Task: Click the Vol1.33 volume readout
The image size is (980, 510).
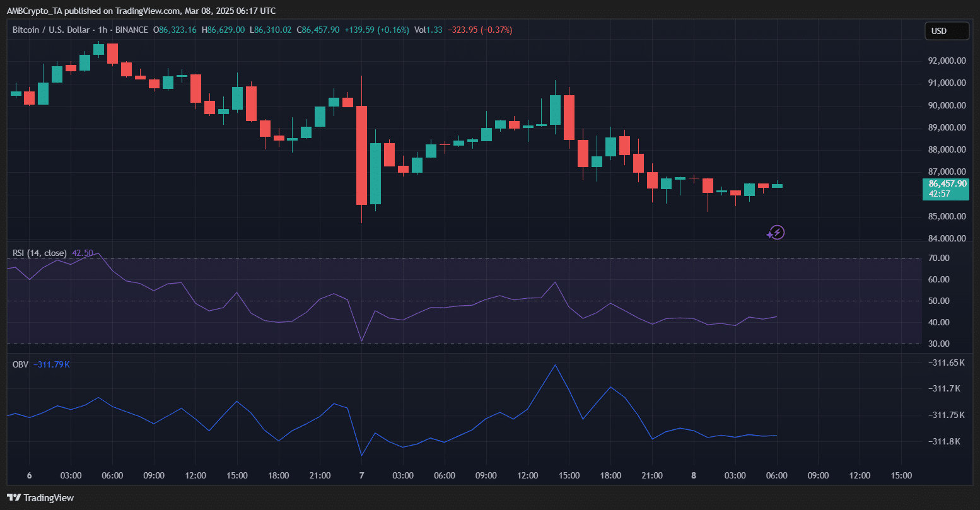Action: (429, 30)
